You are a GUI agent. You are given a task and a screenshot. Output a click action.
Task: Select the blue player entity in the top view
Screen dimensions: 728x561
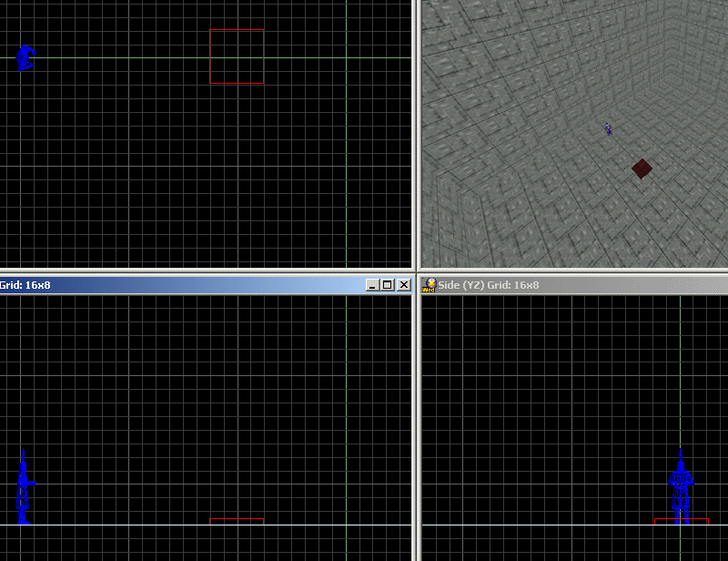25,57
